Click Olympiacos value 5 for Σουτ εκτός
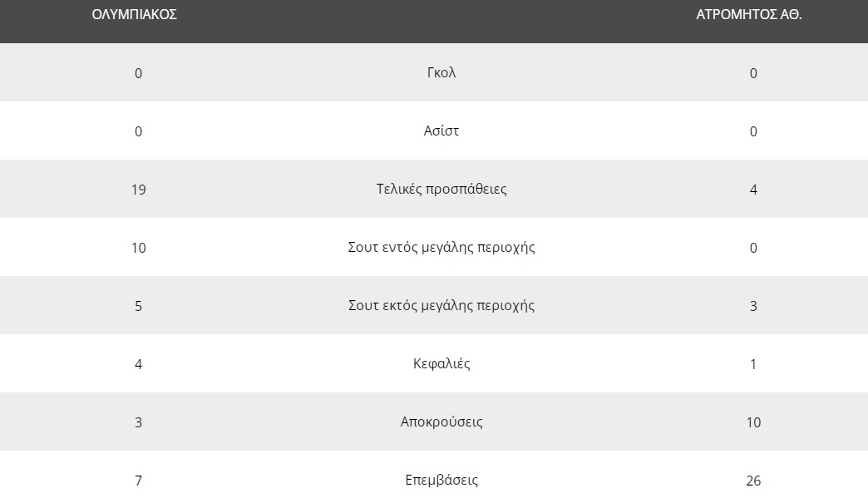Screen dimensions: 868x503 coord(138,306)
